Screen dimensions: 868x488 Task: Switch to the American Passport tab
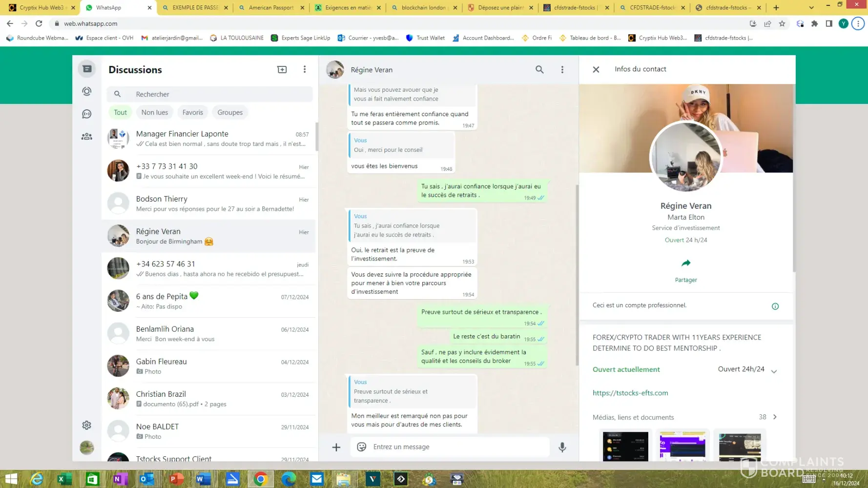(x=271, y=7)
